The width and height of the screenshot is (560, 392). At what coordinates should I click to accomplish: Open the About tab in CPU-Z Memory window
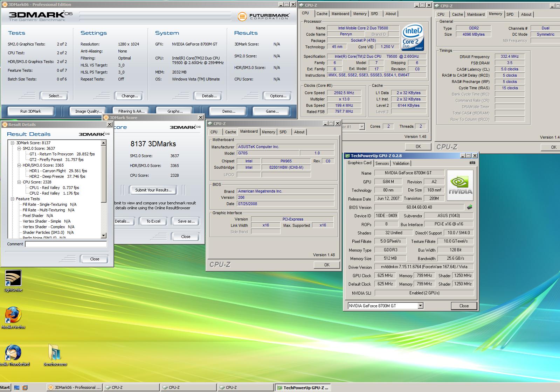click(x=526, y=14)
